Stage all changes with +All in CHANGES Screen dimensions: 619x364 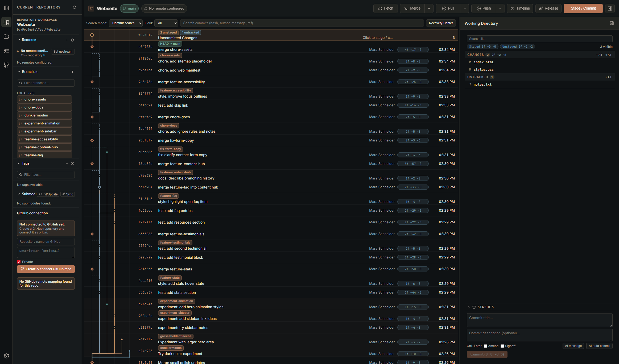pos(599,55)
